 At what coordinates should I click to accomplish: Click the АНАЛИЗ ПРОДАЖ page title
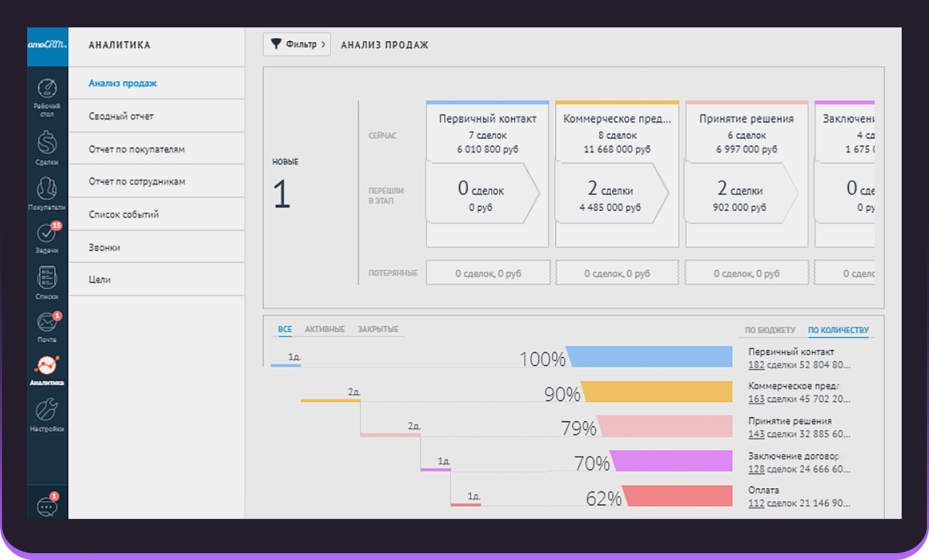point(385,45)
